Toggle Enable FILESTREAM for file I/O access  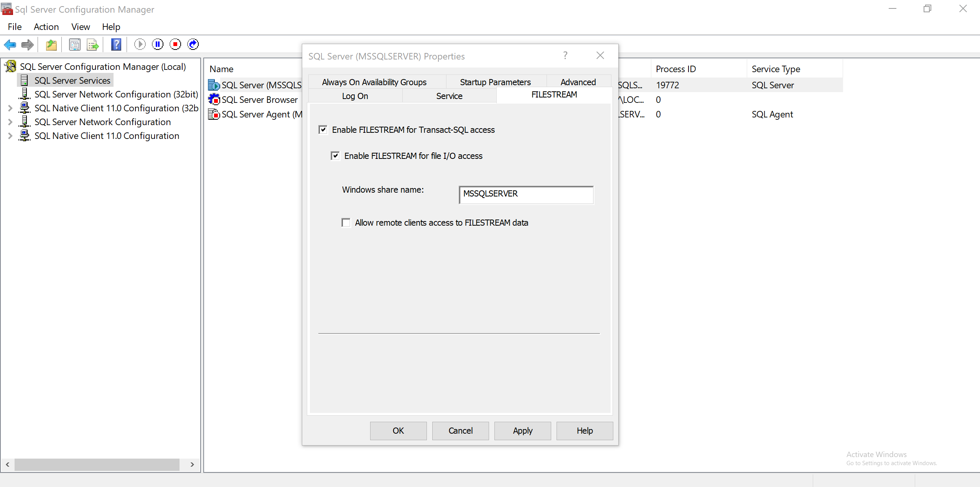coord(335,156)
